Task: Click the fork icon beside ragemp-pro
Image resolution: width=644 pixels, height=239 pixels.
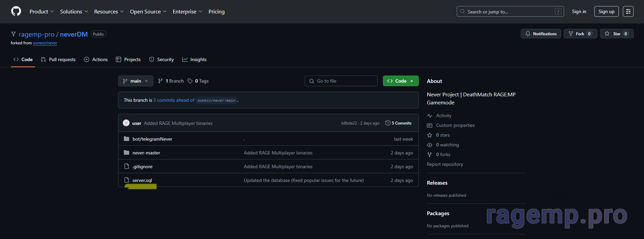Action: tap(13, 34)
